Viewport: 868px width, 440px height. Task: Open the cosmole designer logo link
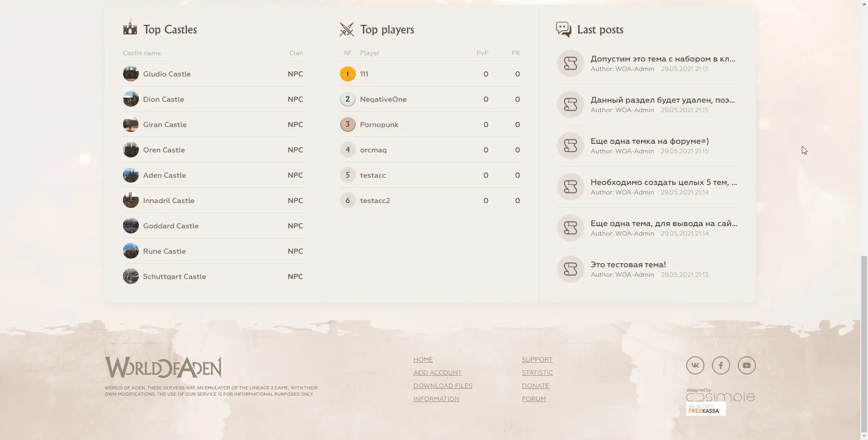[x=720, y=395]
